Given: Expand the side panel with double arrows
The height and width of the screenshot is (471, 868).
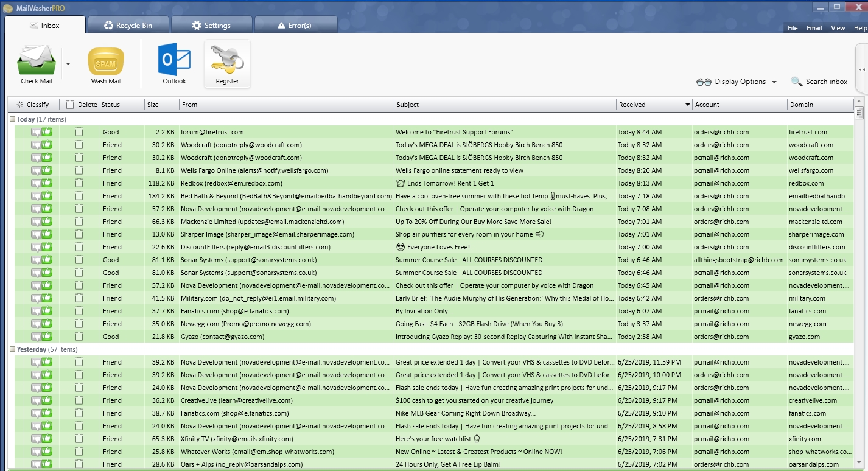Looking at the screenshot, I should pyautogui.click(x=862, y=69).
